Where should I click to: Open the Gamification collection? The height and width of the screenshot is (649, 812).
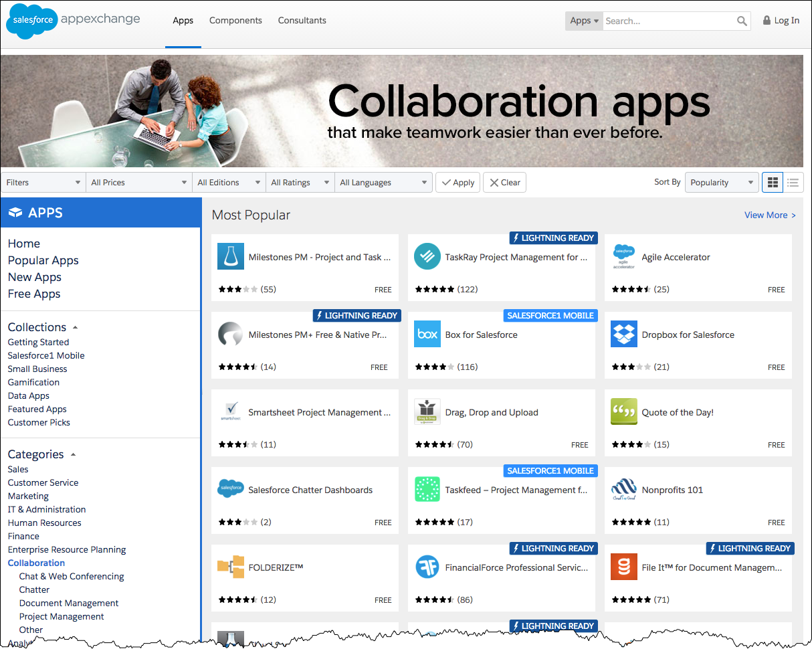click(33, 382)
